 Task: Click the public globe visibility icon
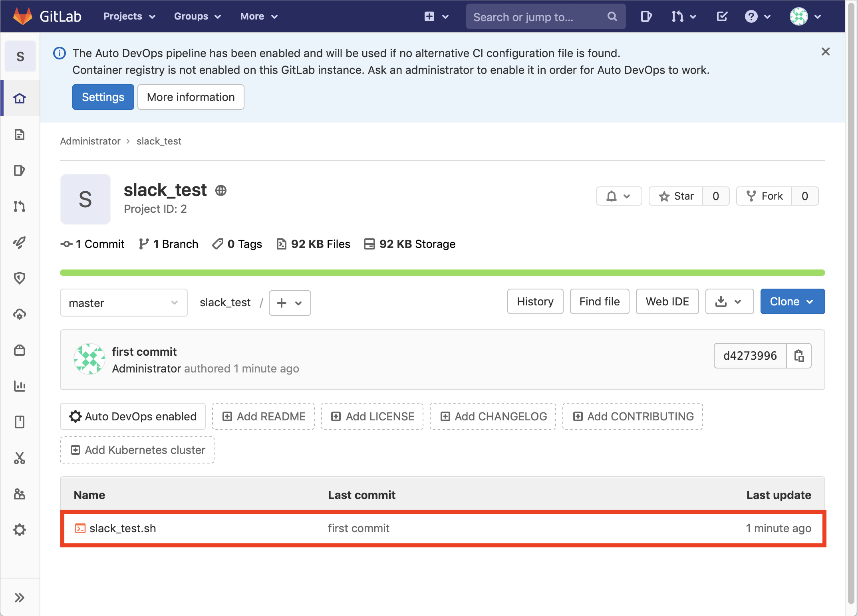[221, 190]
